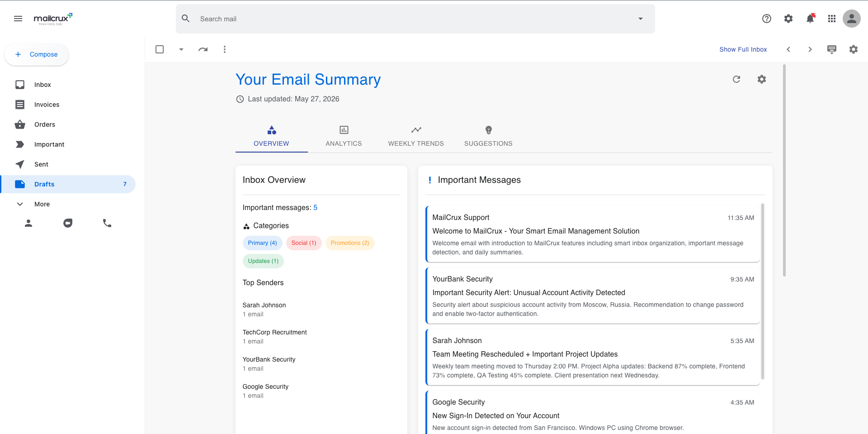Click YourBank Security in Top Senders
The height and width of the screenshot is (434, 868).
pyautogui.click(x=269, y=359)
